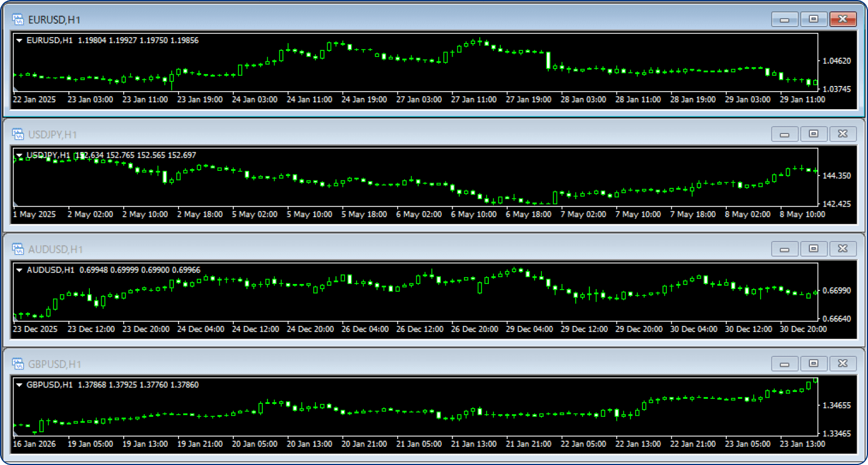
Task: Select the AUDUSD,H1 window title bar
Action: [396, 249]
